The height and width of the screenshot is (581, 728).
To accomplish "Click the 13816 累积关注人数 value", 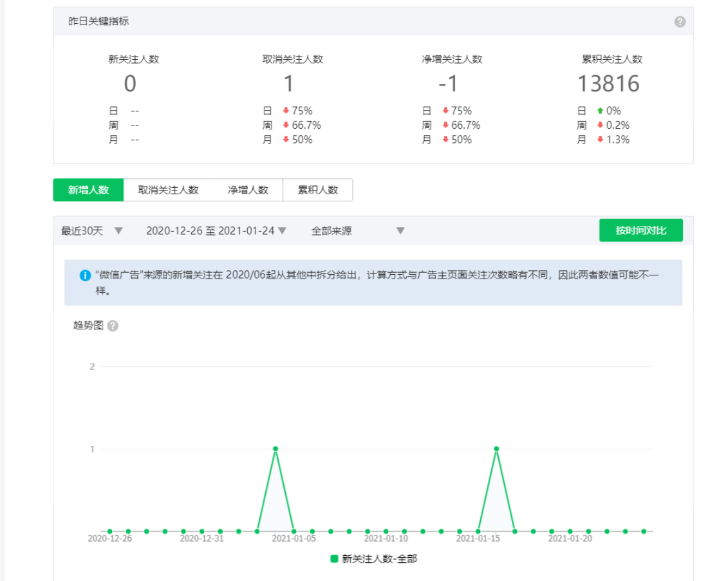I will pyautogui.click(x=608, y=84).
